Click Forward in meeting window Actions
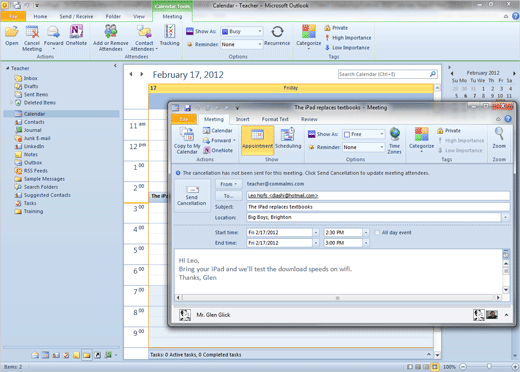This screenshot has width=520, height=372. [x=219, y=141]
